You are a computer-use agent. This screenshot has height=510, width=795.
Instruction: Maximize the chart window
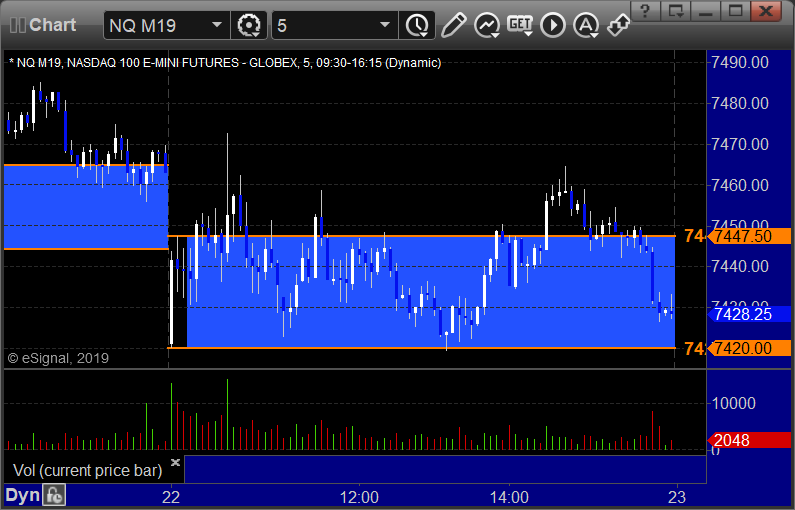[736, 11]
